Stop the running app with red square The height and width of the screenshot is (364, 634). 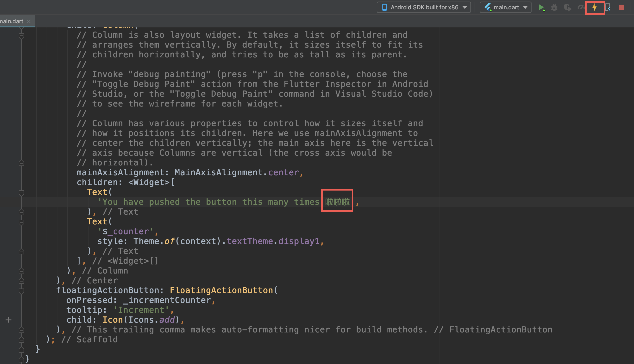621,7
